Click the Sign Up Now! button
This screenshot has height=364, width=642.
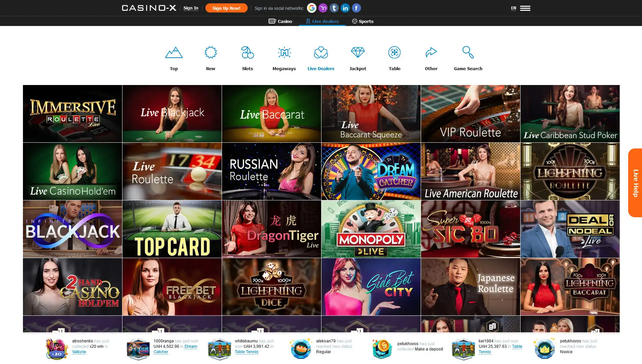click(x=226, y=8)
